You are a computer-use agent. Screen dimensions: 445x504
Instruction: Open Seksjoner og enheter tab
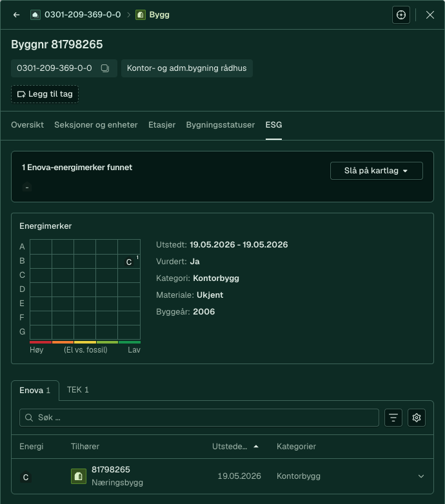[96, 125]
